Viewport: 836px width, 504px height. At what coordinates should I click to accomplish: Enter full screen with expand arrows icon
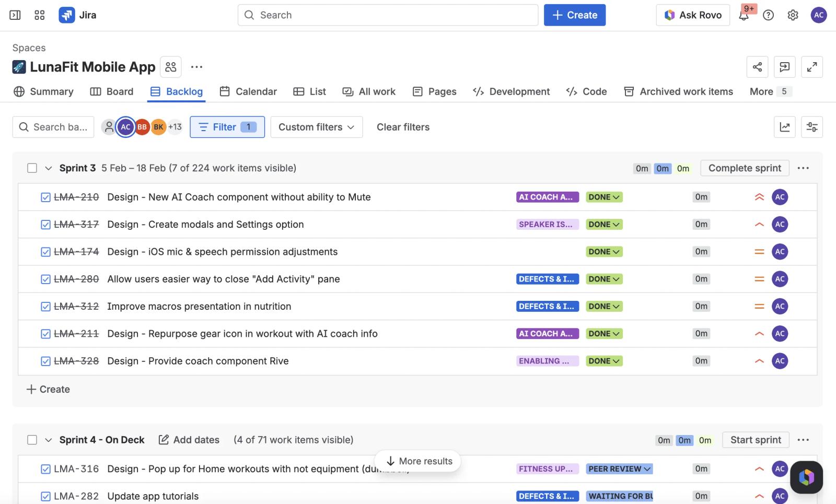click(x=812, y=67)
